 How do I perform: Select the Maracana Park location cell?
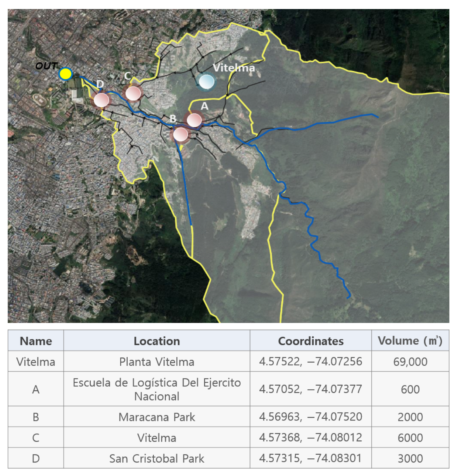pyautogui.click(x=157, y=417)
